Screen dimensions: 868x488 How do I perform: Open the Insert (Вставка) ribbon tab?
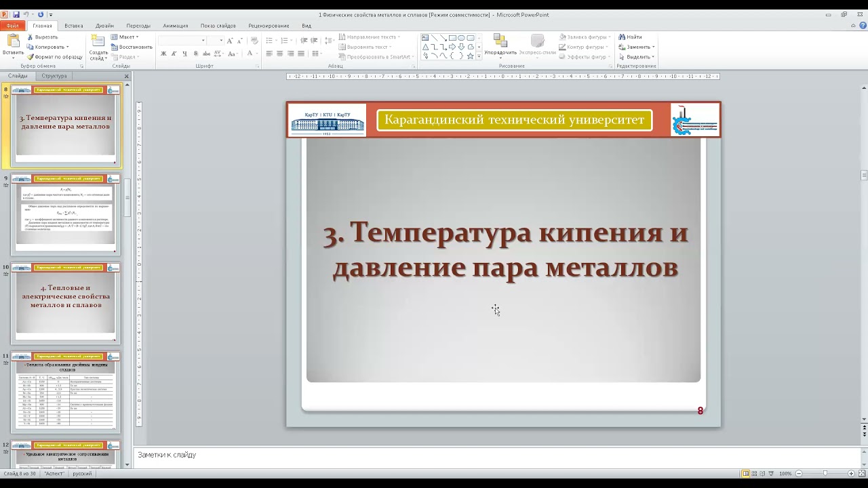pos(74,26)
